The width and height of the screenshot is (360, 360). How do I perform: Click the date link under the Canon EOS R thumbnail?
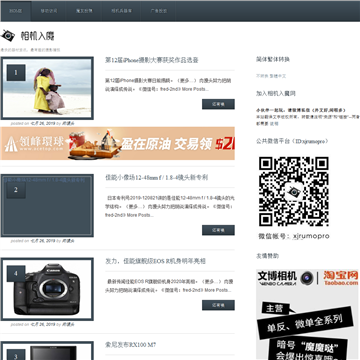[43, 324]
